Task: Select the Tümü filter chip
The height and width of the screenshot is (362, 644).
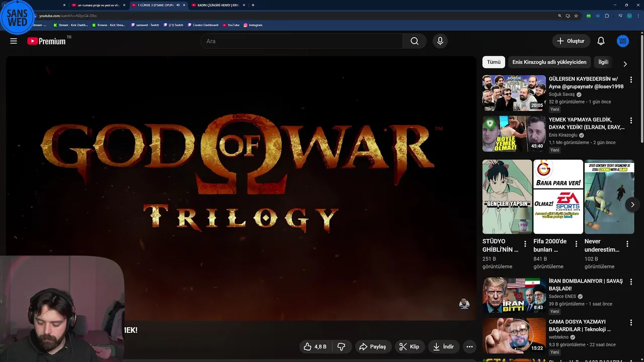Action: pos(494,62)
